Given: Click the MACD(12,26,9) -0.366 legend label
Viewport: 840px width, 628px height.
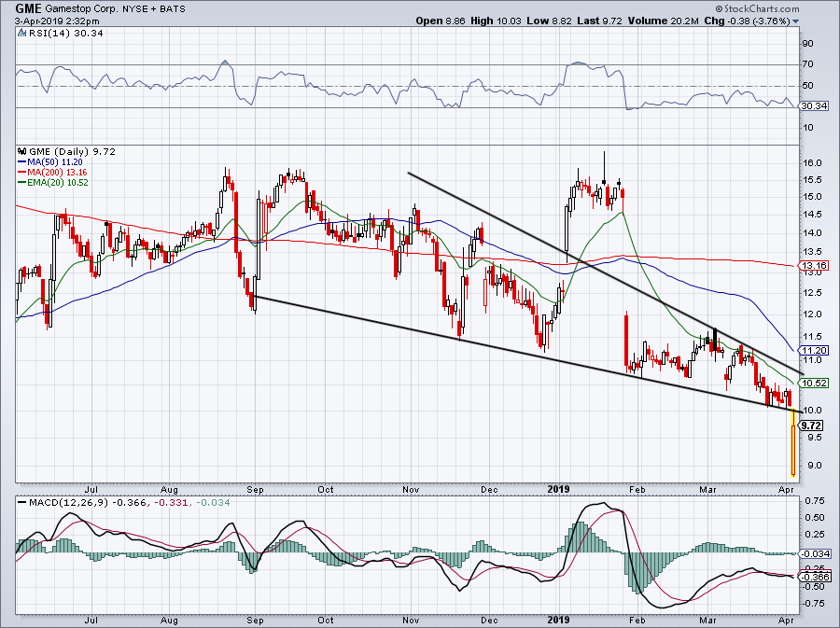Looking at the screenshot, I should [x=87, y=503].
